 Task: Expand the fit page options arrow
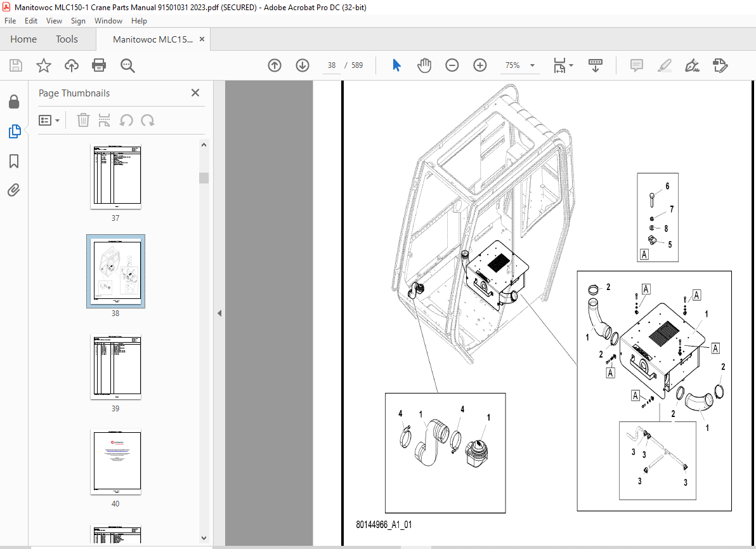click(x=571, y=65)
